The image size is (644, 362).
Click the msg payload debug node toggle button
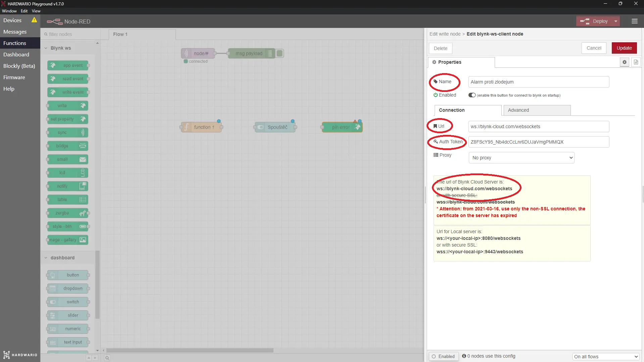[x=280, y=53]
